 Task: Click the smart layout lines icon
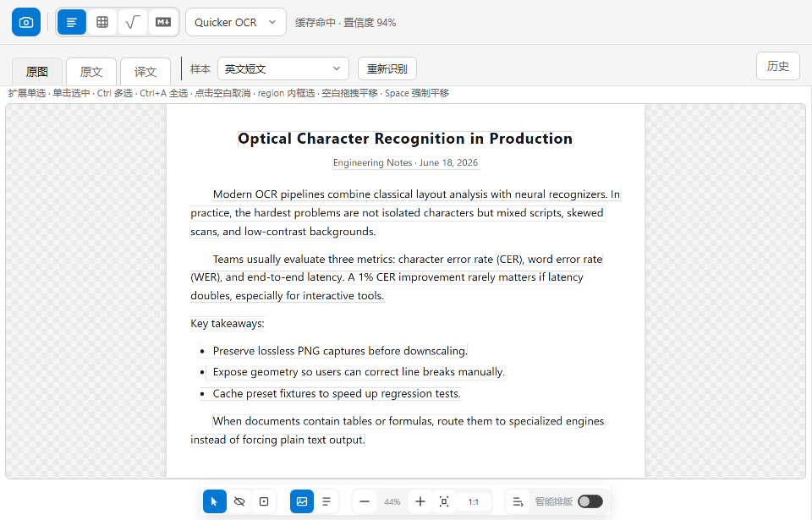pyautogui.click(x=518, y=501)
